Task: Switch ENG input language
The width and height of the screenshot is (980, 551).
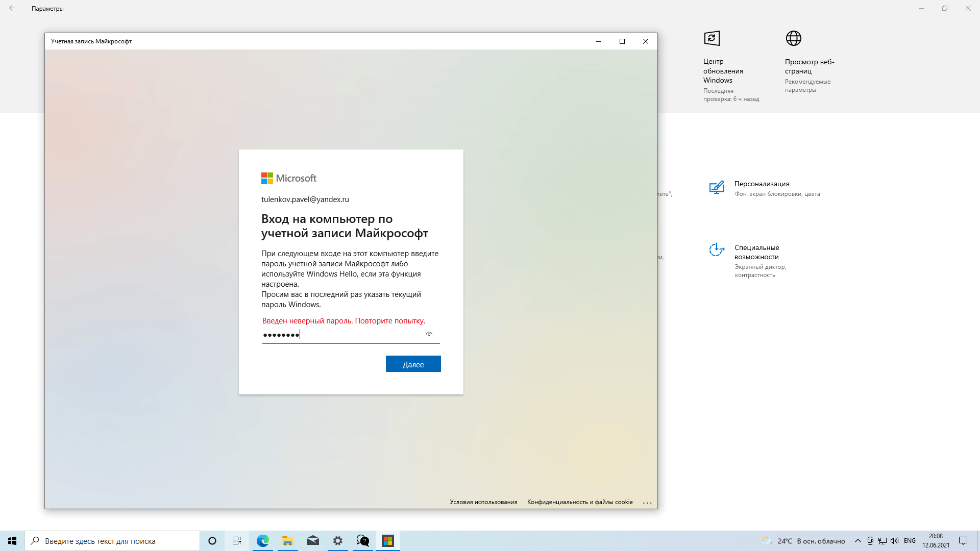Action: point(910,541)
